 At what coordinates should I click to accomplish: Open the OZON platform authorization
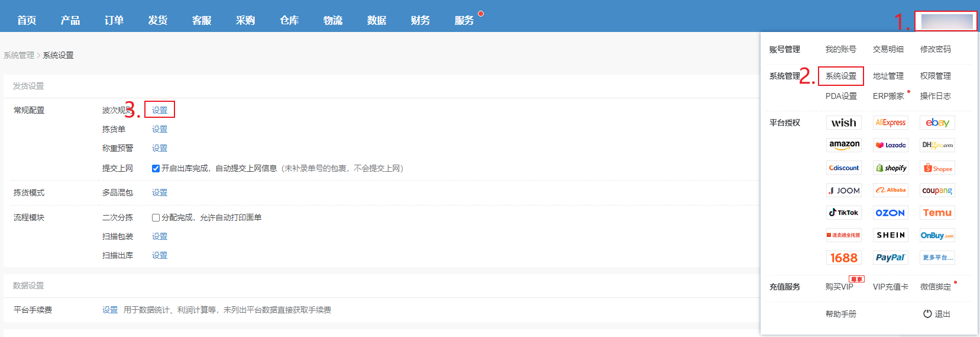tap(891, 213)
